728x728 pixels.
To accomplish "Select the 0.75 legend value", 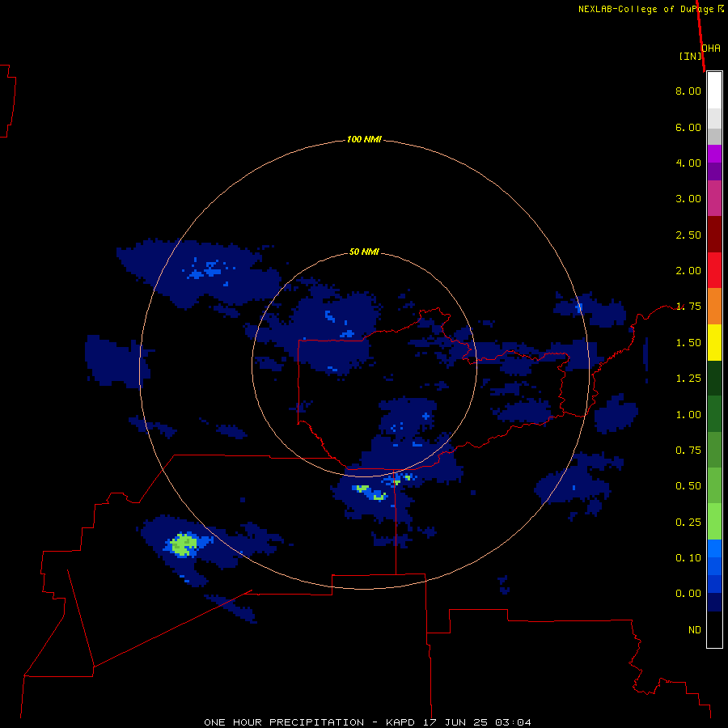I will point(688,451).
